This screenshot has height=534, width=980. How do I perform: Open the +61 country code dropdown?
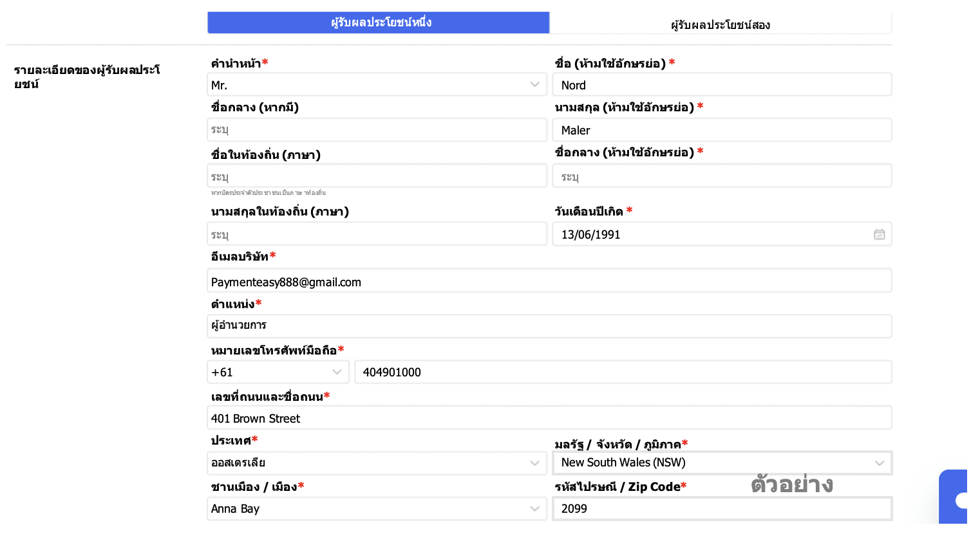278,372
